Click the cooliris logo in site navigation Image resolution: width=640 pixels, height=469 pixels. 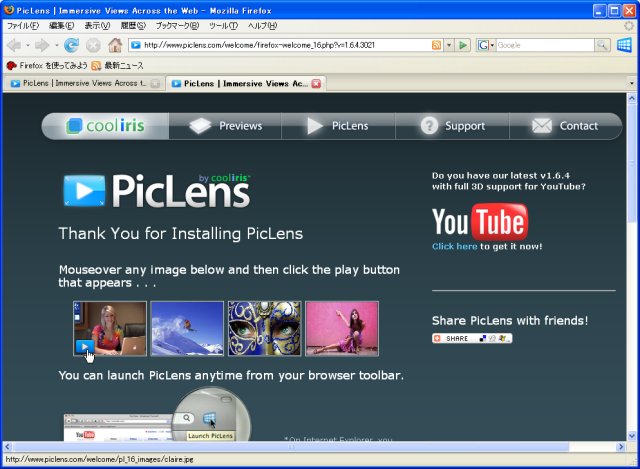tap(105, 126)
